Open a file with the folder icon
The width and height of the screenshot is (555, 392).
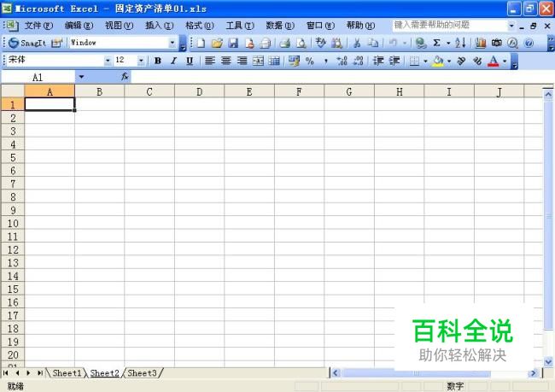point(217,44)
